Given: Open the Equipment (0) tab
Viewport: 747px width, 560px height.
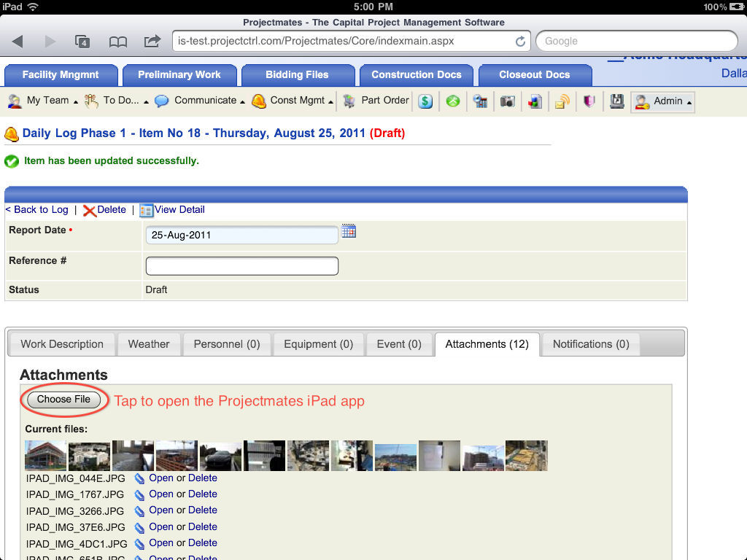Looking at the screenshot, I should tap(318, 344).
